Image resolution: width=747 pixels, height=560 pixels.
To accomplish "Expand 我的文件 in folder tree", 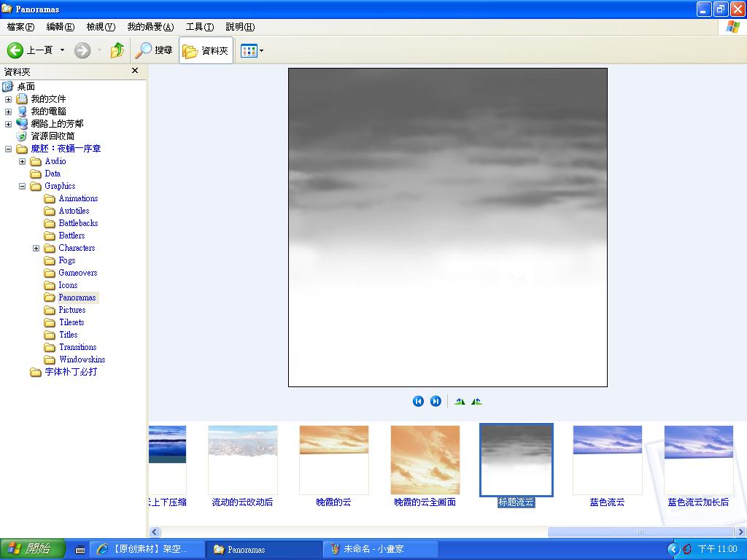I will [8, 99].
